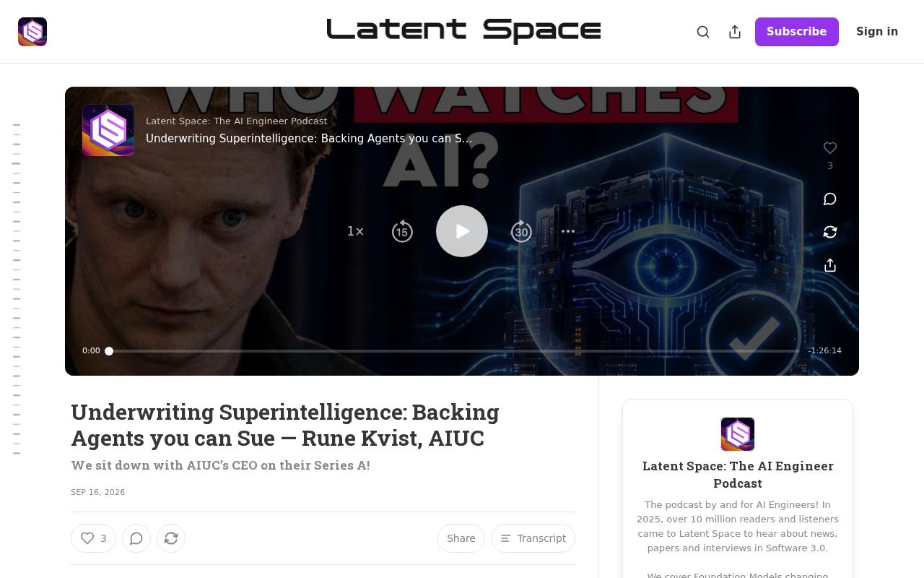
Task: Click the share icon in the top header
Action: click(735, 32)
